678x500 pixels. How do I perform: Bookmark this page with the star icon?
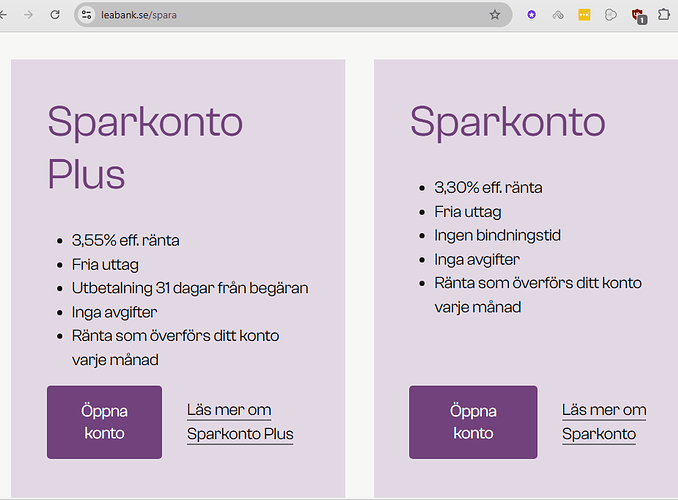pyautogui.click(x=494, y=15)
